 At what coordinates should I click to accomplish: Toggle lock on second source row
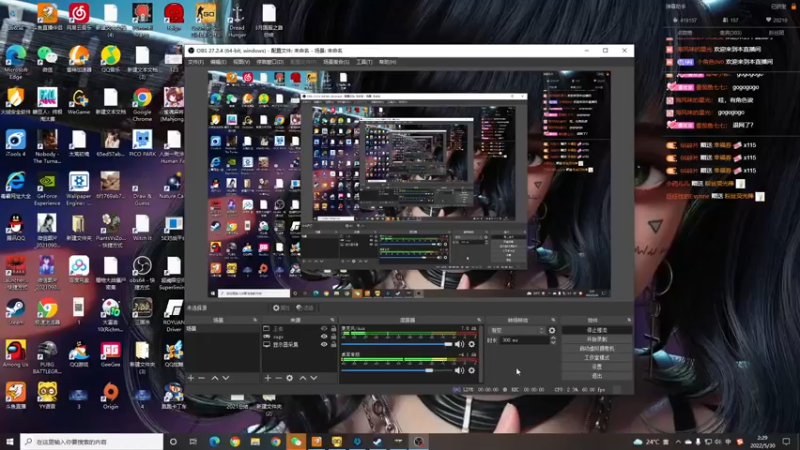pos(334,337)
